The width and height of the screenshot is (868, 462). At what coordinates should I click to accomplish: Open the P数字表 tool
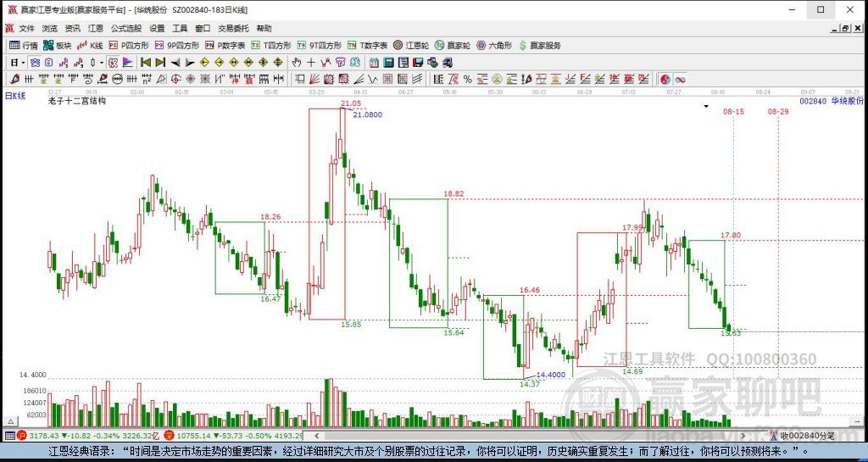225,46
